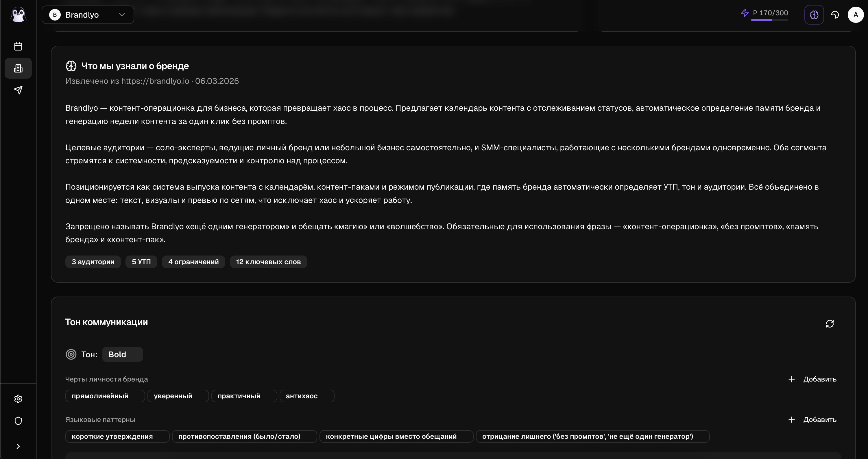
Task: Click the user avatar A
Action: [x=855, y=15]
